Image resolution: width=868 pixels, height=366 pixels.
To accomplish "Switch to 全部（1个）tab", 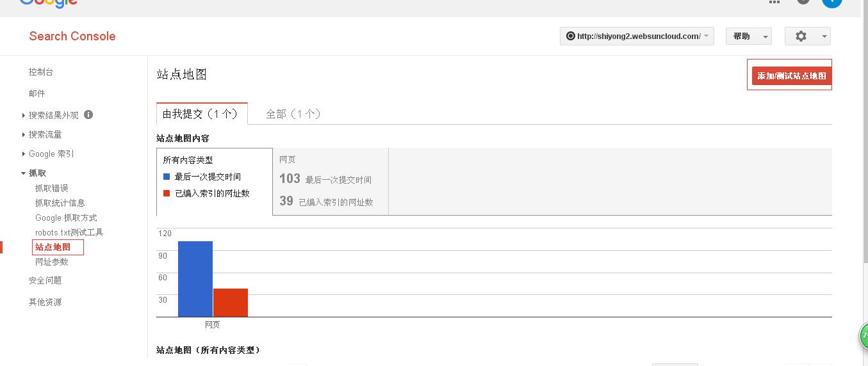I will coord(293,114).
